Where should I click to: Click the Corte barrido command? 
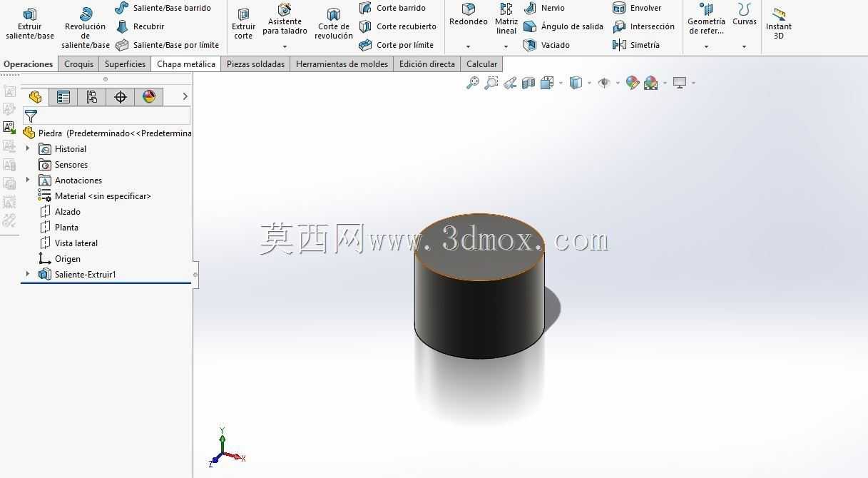point(392,8)
